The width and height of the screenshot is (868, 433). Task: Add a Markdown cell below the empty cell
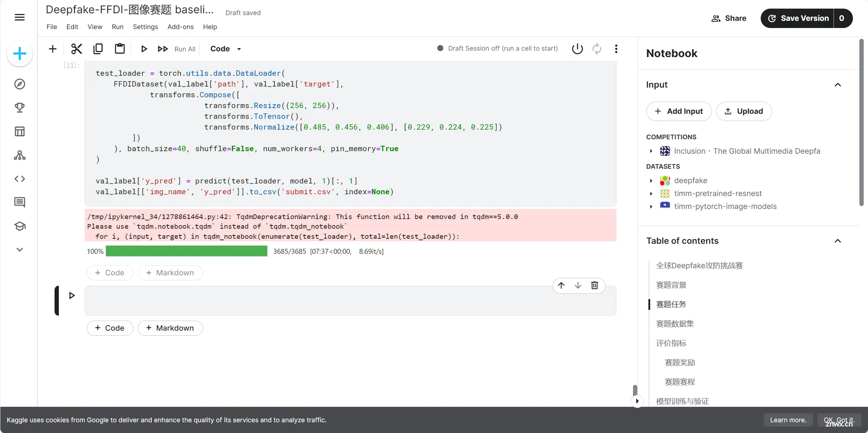[170, 328]
